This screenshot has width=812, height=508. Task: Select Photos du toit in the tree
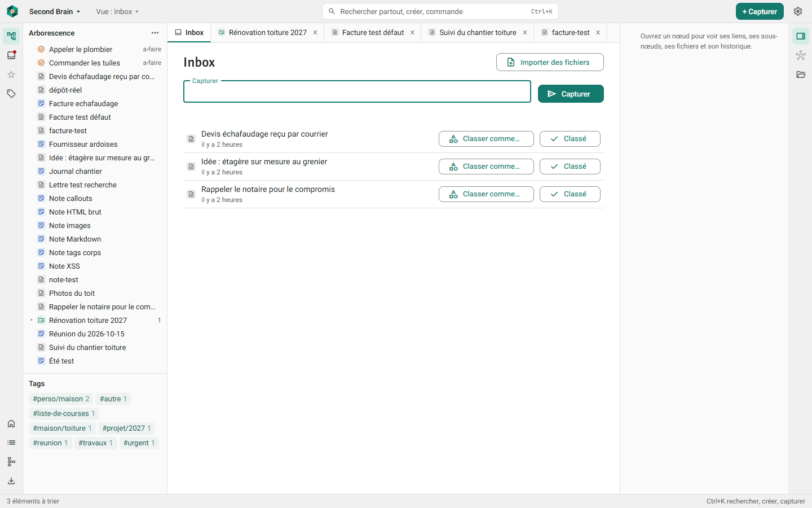[x=95, y=293]
